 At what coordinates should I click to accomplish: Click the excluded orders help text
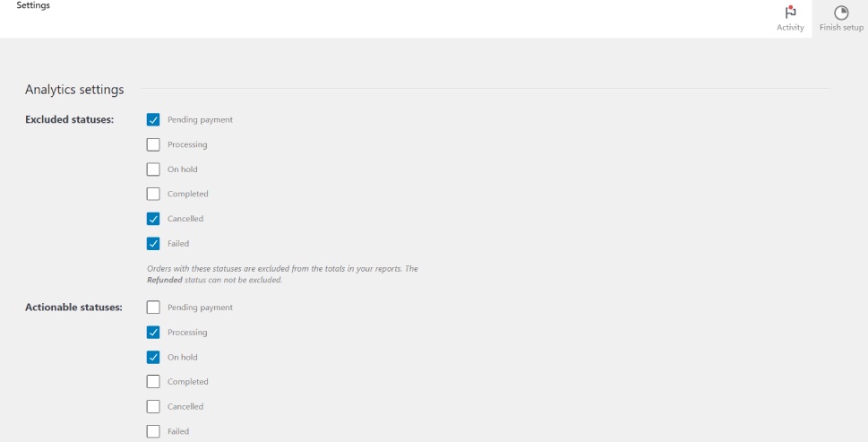281,269
